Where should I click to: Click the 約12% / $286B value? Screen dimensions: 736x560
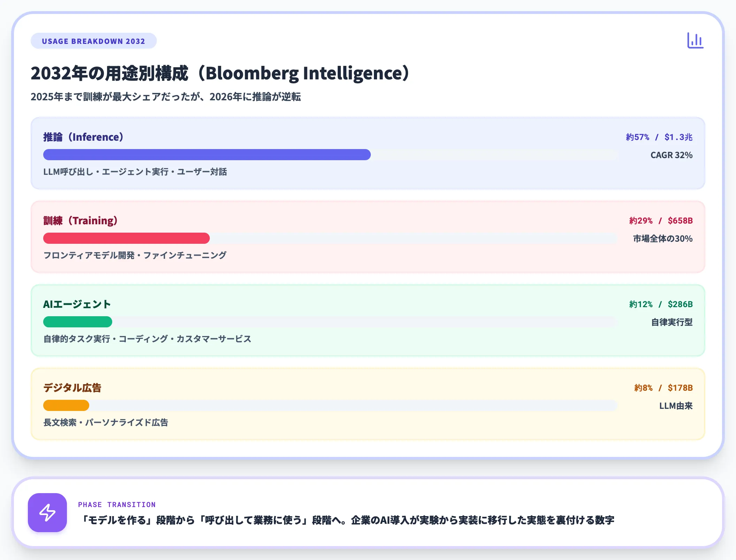click(661, 304)
